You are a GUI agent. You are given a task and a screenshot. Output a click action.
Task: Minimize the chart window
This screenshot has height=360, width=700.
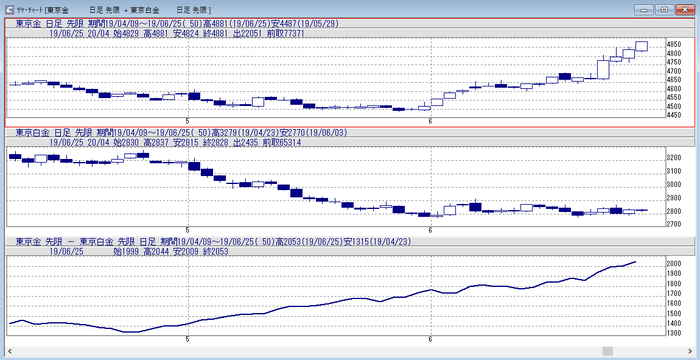click(643, 9)
